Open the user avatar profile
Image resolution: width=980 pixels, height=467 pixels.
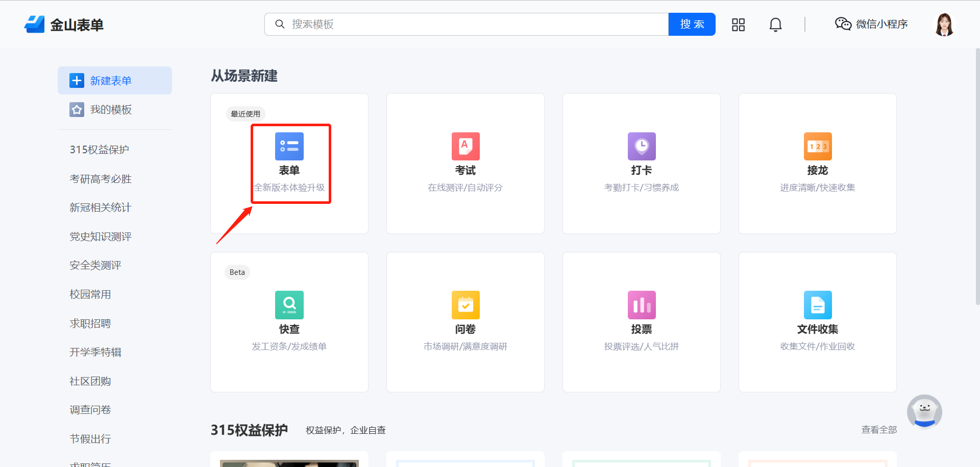[944, 25]
